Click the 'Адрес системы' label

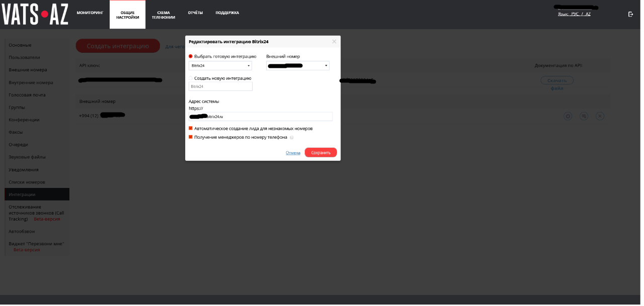click(204, 101)
